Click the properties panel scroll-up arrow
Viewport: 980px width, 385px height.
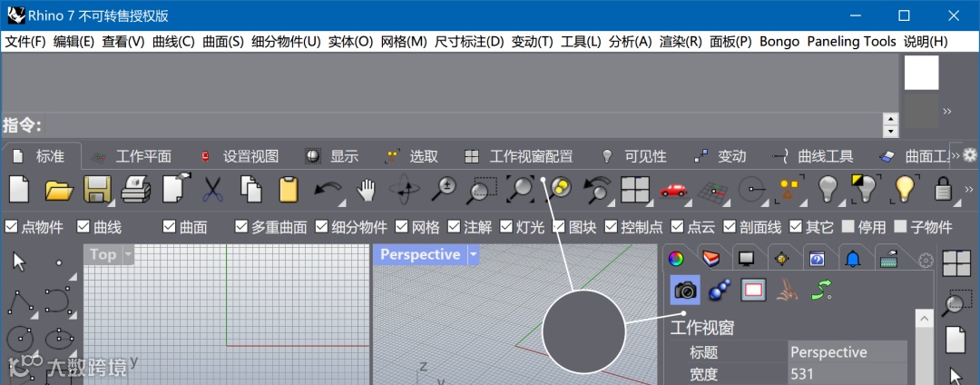click(925, 319)
